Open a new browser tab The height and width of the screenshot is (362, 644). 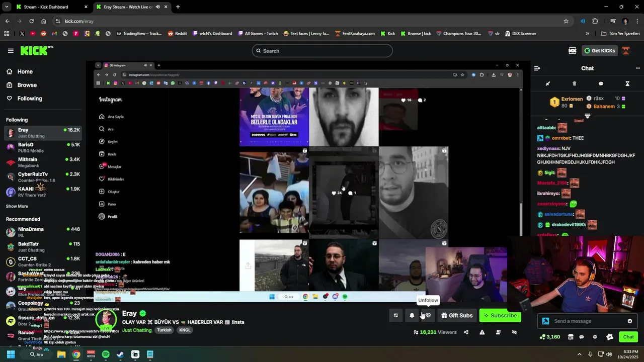[178, 7]
